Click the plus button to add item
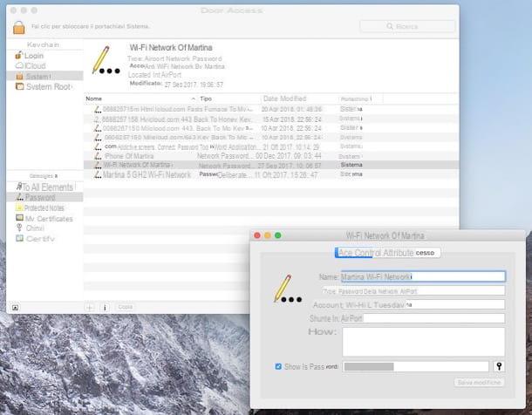 click(x=90, y=307)
